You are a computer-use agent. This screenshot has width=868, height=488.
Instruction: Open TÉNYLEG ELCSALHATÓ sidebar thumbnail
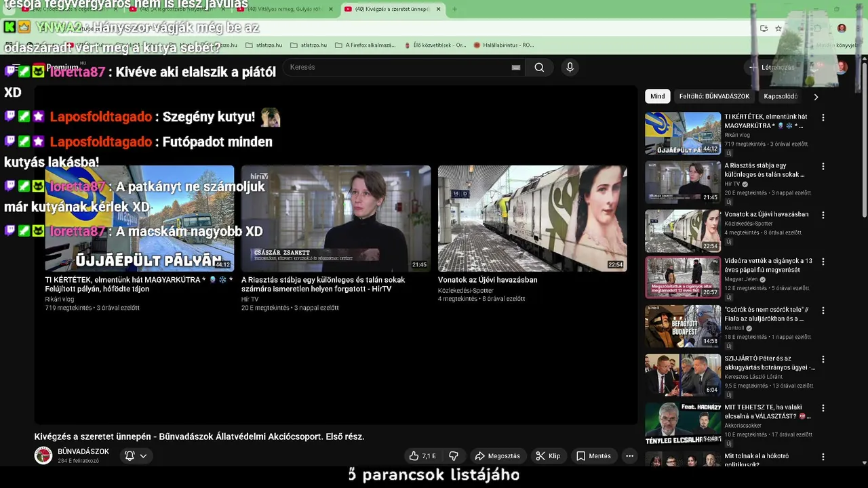pos(683,424)
